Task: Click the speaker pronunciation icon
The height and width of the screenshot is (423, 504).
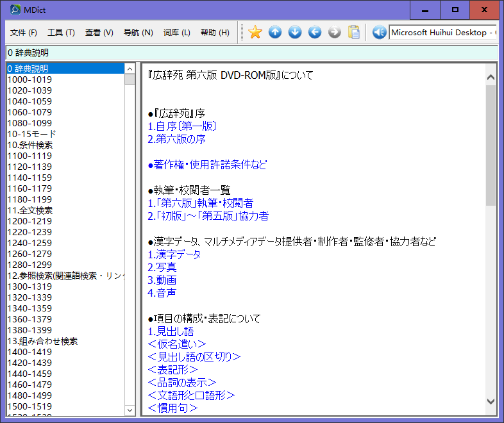Action: coord(379,32)
